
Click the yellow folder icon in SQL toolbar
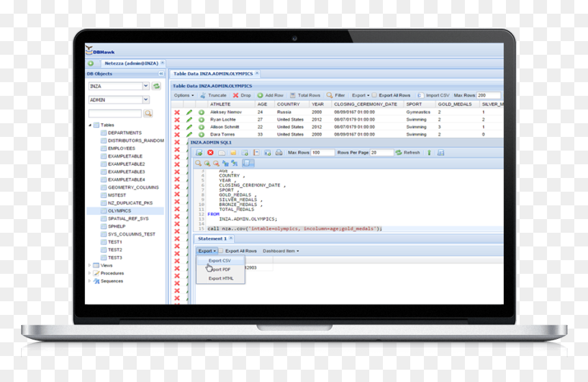point(233,153)
